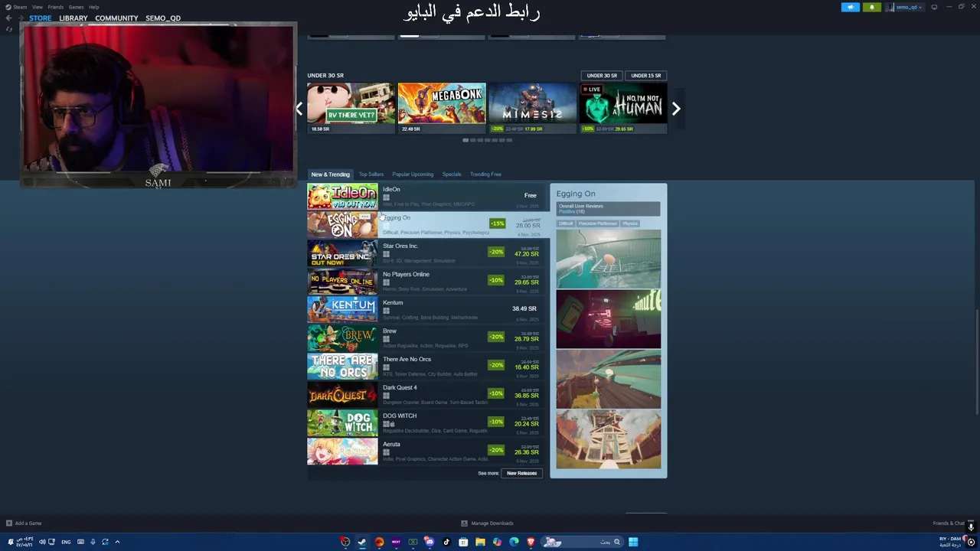Select the Popular Upcoming tab
The width and height of the screenshot is (980, 551).
[x=413, y=174]
